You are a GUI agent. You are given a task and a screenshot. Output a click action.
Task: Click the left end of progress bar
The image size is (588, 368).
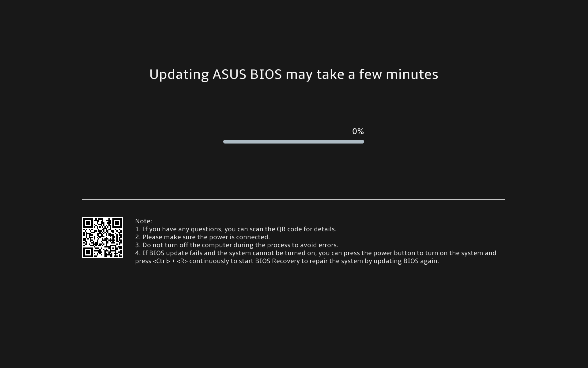225,142
